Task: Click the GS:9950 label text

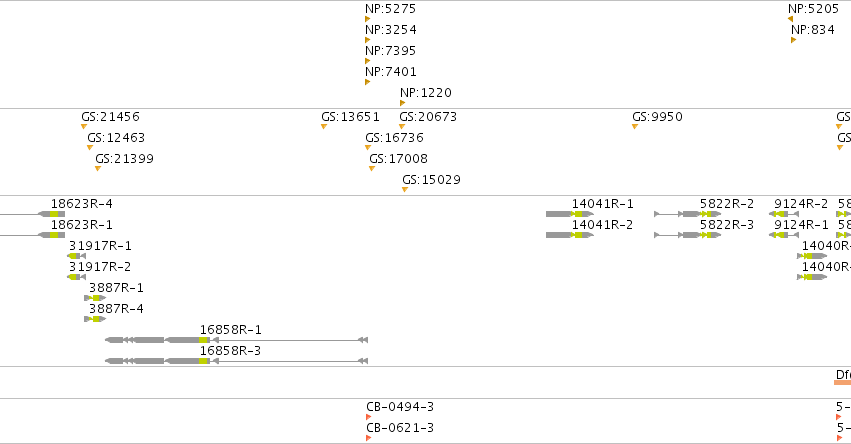Action: pyautogui.click(x=657, y=117)
